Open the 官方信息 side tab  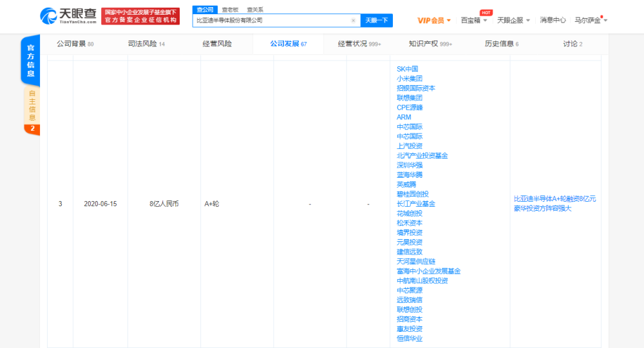pos(30,61)
